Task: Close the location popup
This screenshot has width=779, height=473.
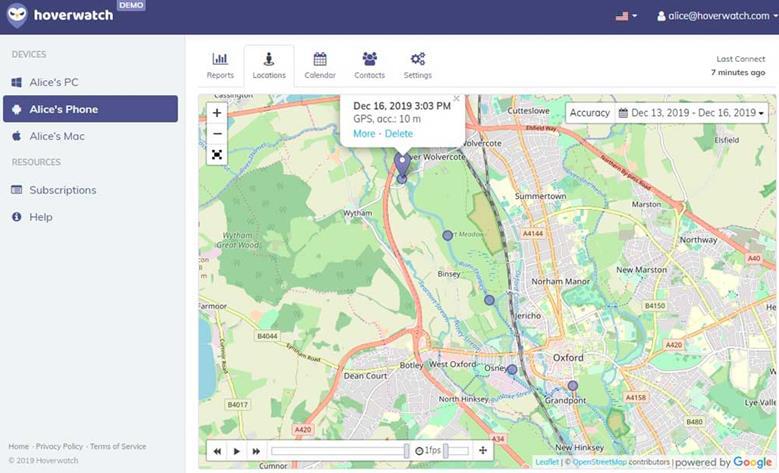Action: point(456,98)
